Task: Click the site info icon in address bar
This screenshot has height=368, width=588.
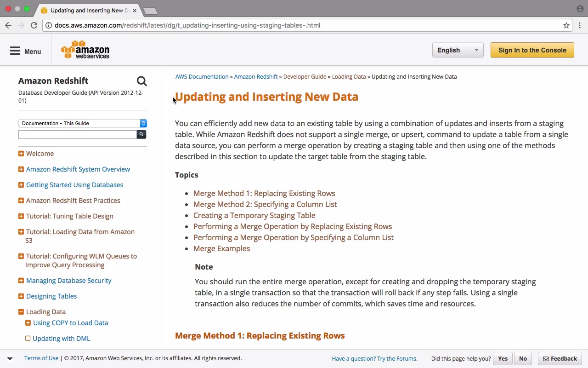Action: click(x=49, y=25)
